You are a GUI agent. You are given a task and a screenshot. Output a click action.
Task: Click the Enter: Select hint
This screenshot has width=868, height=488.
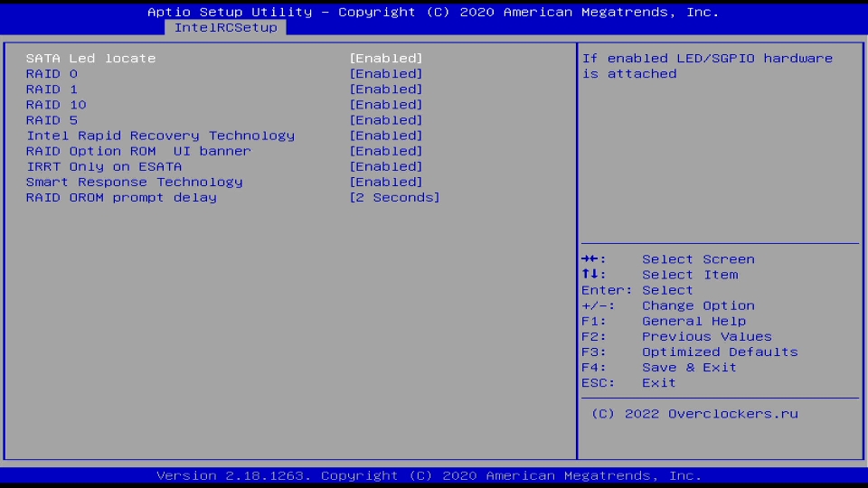[637, 290]
